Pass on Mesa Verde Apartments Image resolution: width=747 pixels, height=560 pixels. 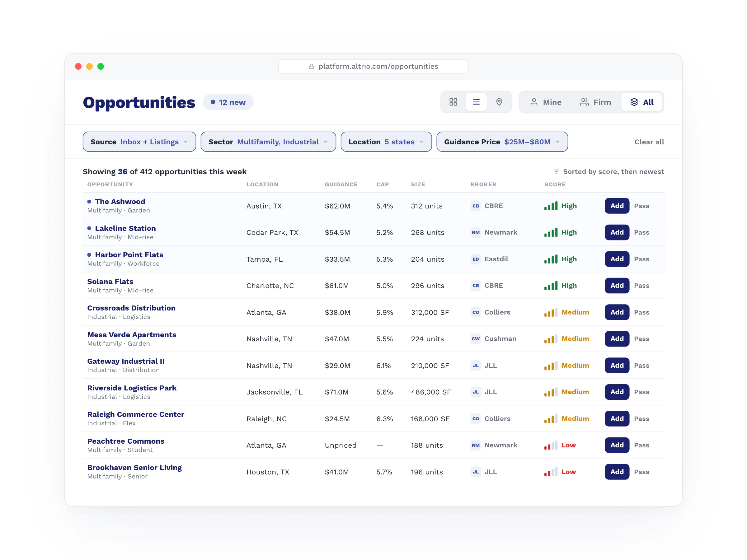(x=641, y=338)
